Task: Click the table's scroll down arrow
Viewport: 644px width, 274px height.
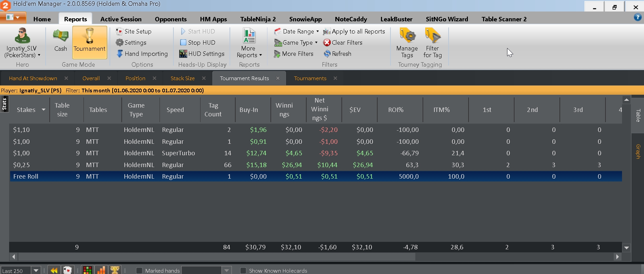Action: [x=626, y=248]
